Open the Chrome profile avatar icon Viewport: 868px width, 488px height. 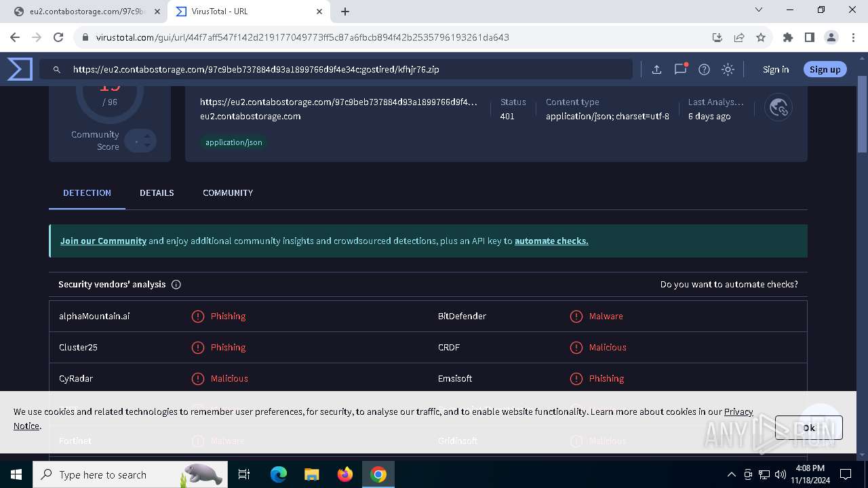coord(831,37)
